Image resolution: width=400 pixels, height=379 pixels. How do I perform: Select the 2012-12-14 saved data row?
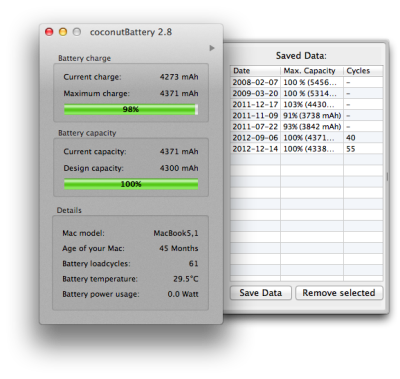307,149
